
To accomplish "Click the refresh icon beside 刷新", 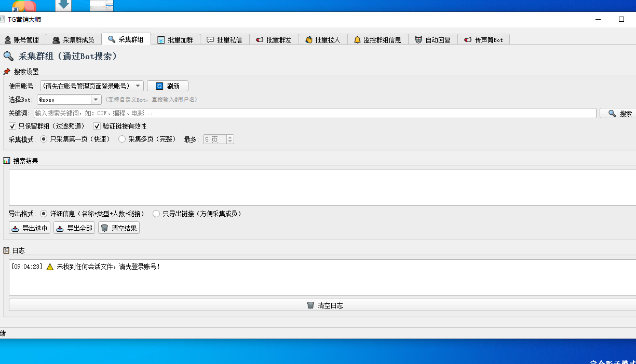I will pyautogui.click(x=159, y=86).
